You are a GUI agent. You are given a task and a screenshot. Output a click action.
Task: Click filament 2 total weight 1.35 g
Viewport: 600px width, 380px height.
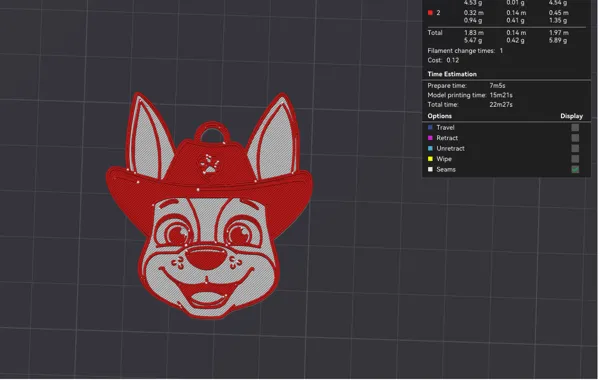pos(559,21)
